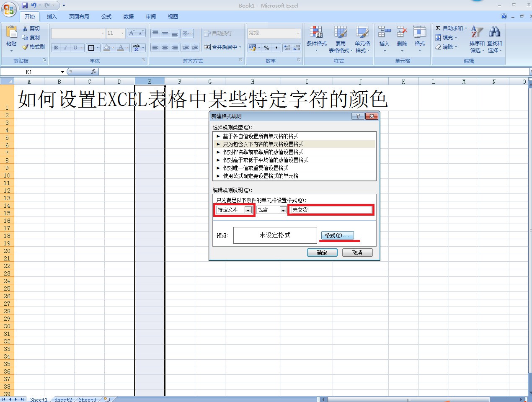
Task: Open Sort & Filter 排序和筛选
Action: [477, 39]
